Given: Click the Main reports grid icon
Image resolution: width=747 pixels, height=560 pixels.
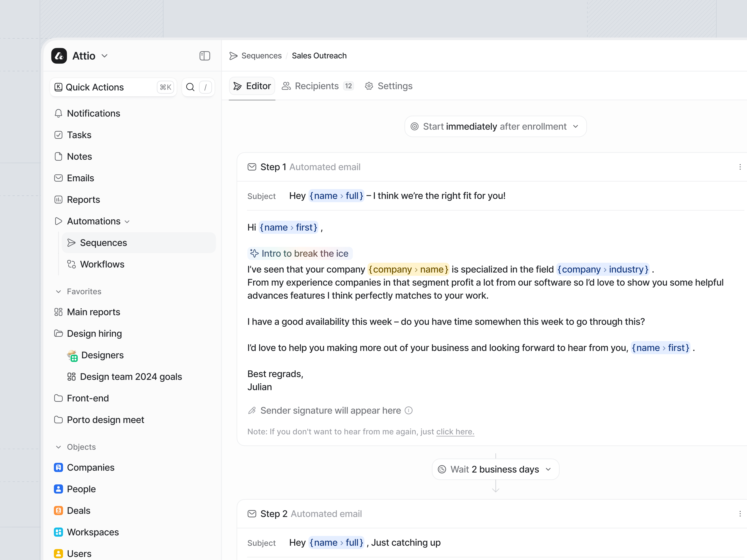Looking at the screenshot, I should 58,312.
